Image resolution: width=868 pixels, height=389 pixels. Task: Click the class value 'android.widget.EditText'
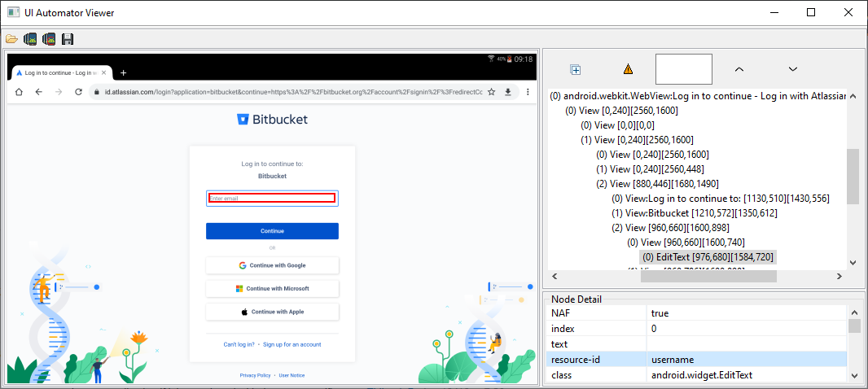pos(702,375)
